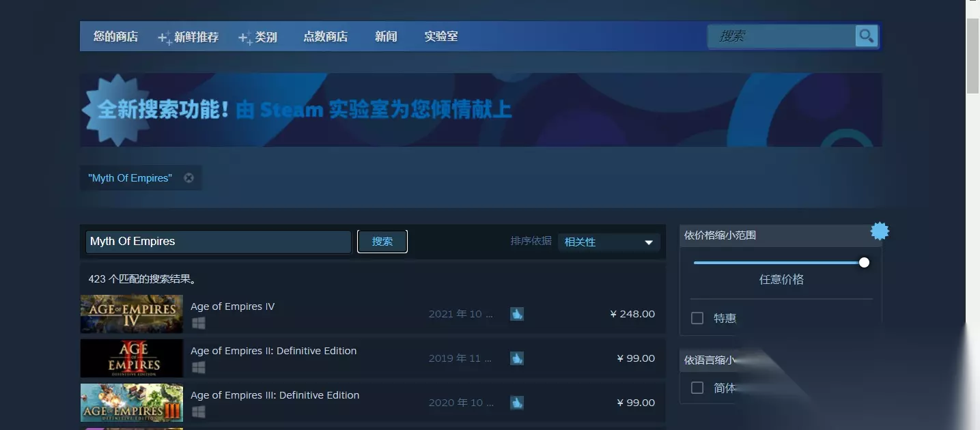
Task: Click review icon for Age of Empires II
Action: coord(517,358)
